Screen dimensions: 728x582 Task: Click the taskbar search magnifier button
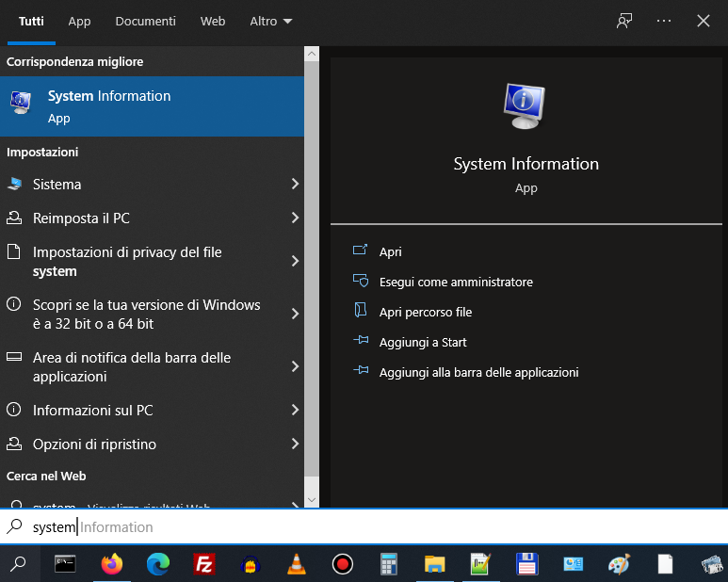click(19, 564)
